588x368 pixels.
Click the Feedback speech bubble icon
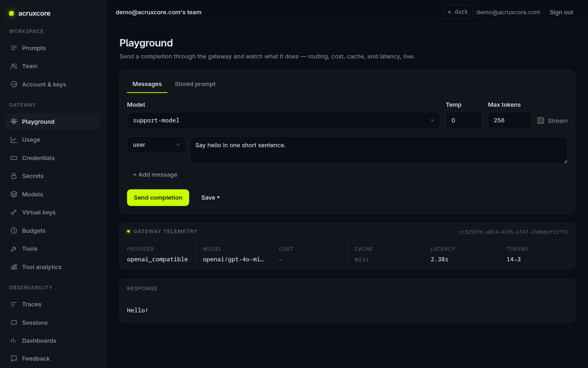pos(14,358)
